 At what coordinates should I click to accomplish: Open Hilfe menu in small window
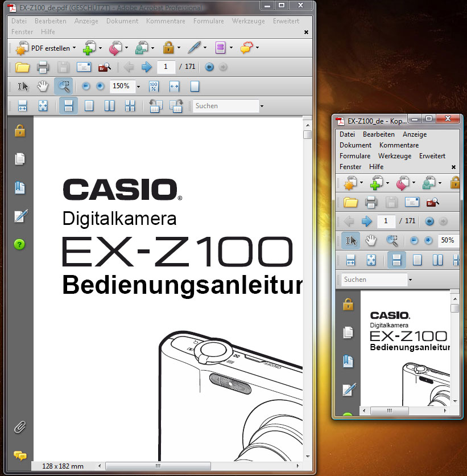[377, 167]
